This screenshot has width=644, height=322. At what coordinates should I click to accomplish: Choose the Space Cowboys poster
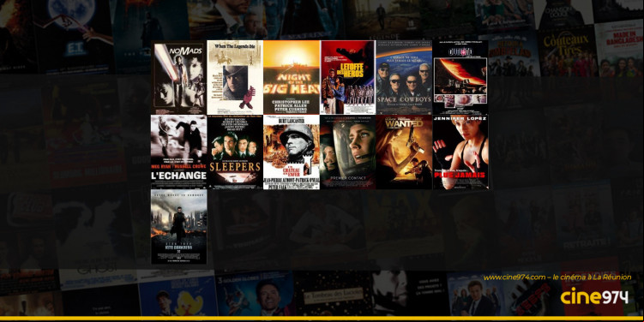click(404, 77)
